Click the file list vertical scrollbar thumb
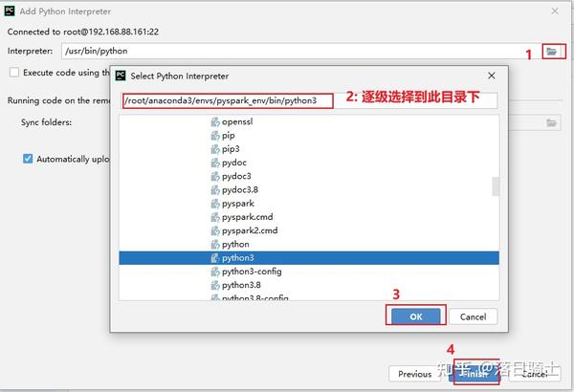Screen dimensions: 574x392 (496, 186)
